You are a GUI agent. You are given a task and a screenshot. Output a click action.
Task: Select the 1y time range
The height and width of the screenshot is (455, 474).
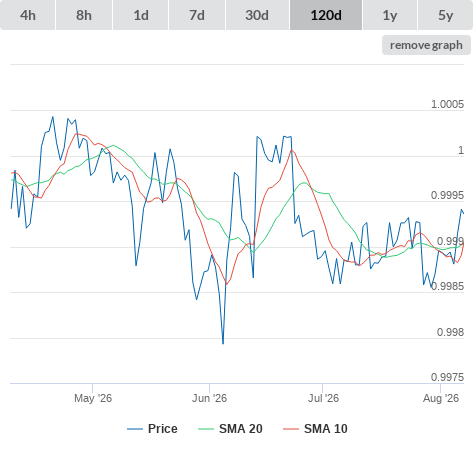tap(390, 15)
